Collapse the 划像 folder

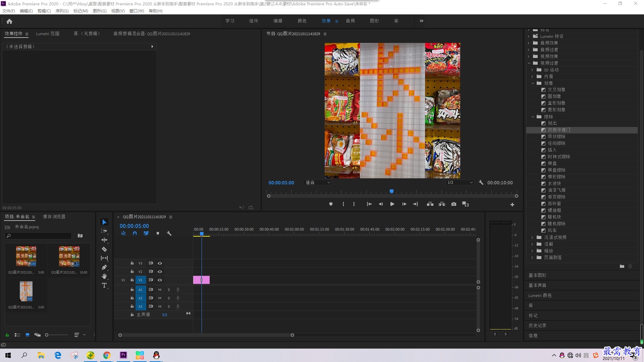coord(533,83)
